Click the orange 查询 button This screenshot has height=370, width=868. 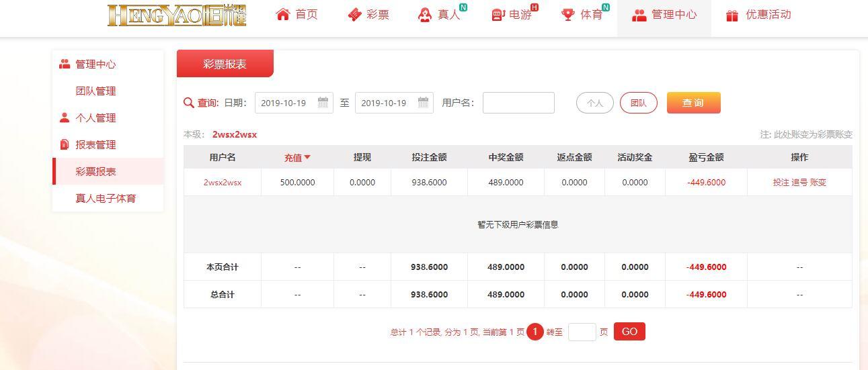coord(694,103)
